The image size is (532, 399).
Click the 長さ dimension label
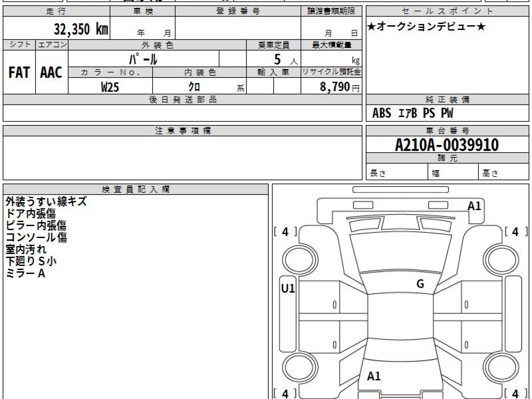[378, 174]
